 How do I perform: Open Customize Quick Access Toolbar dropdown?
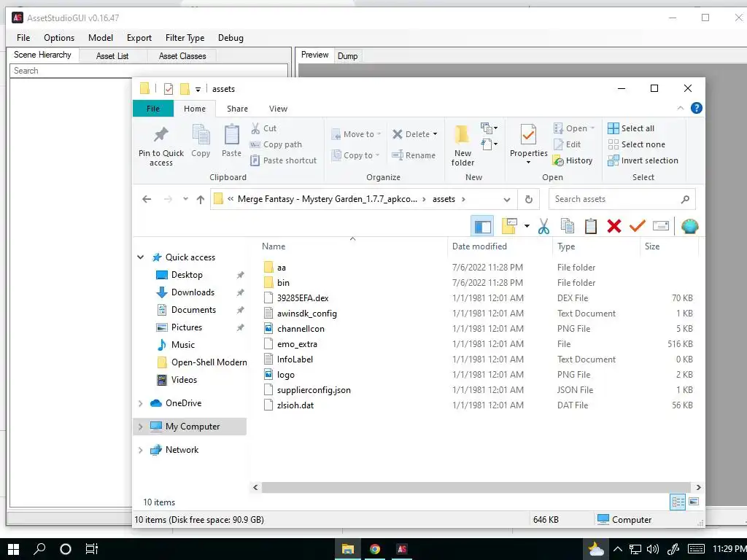point(198,89)
